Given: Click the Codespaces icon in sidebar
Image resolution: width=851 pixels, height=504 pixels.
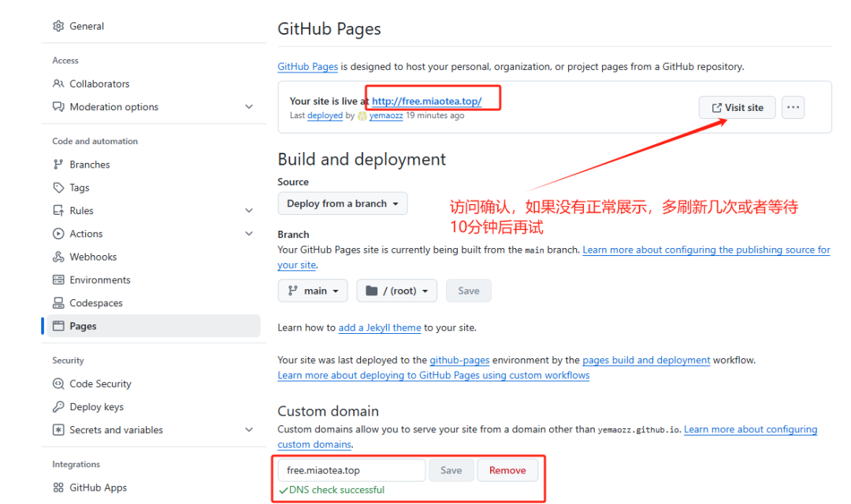Looking at the screenshot, I should pyautogui.click(x=58, y=302).
